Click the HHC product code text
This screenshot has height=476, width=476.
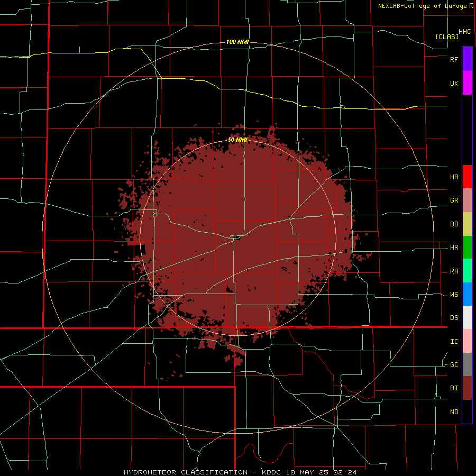[x=464, y=32]
